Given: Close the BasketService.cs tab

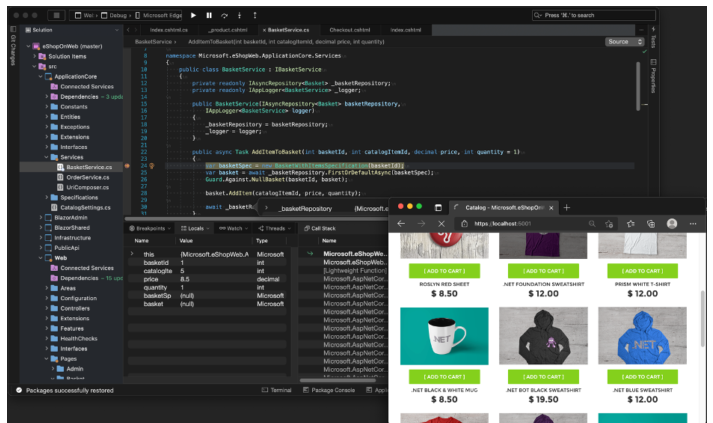Looking at the screenshot, I should pos(264,30).
